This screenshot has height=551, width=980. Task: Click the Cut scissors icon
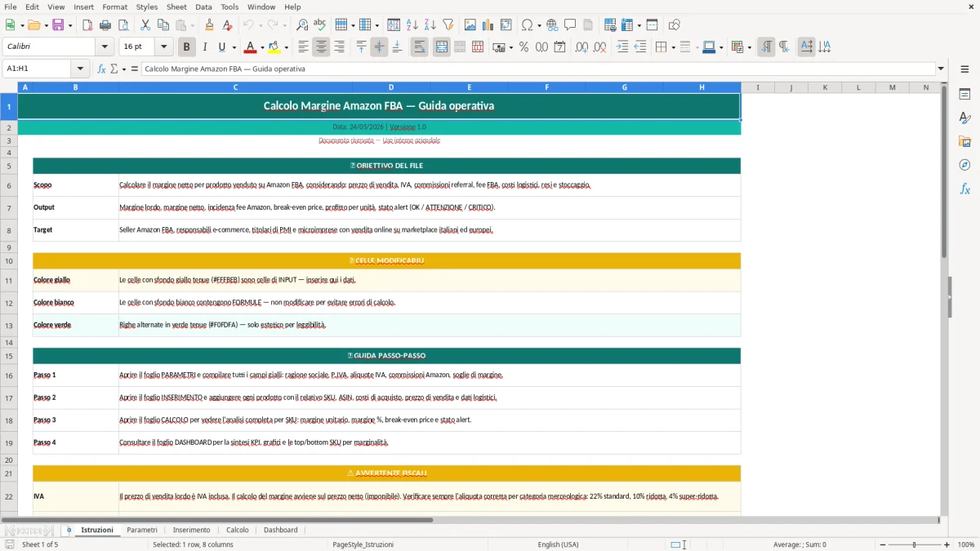[x=145, y=25]
